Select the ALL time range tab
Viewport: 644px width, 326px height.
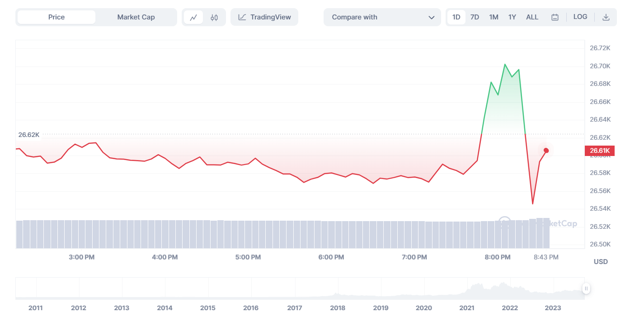coord(532,17)
